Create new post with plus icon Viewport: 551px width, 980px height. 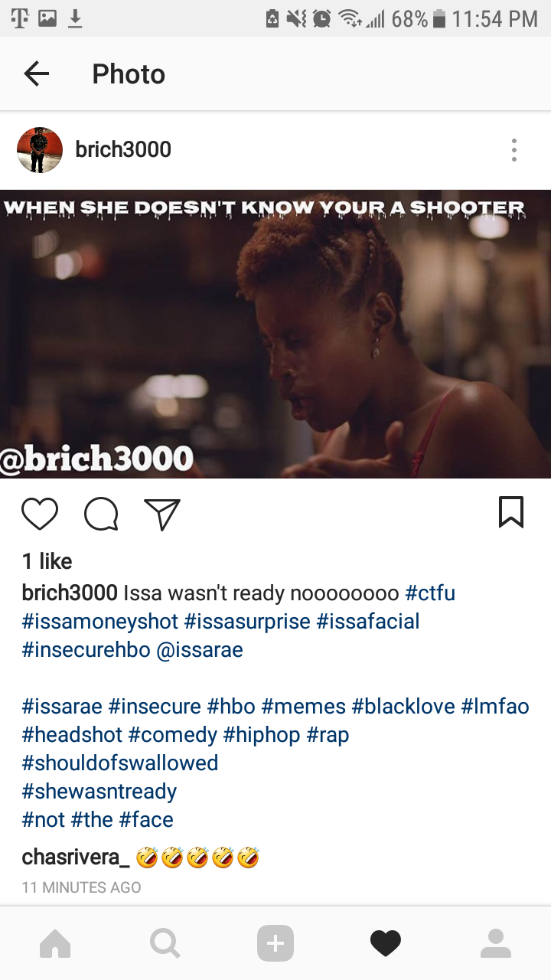pos(275,944)
